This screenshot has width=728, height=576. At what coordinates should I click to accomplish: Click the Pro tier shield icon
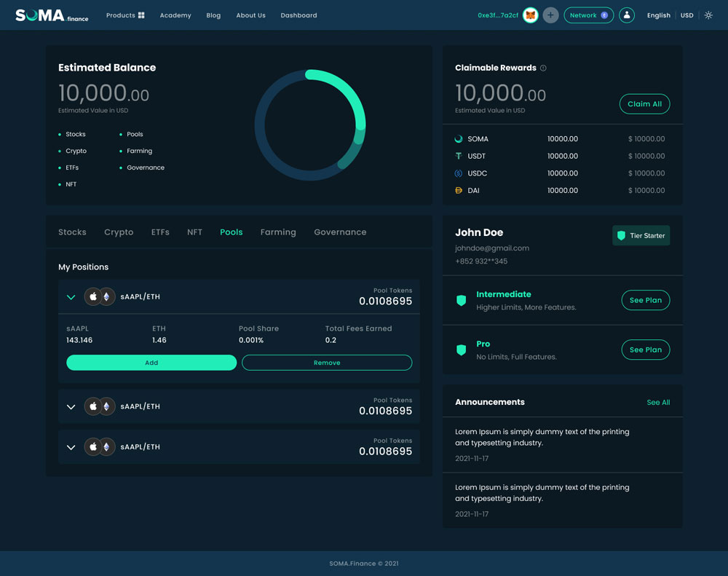[461, 350]
